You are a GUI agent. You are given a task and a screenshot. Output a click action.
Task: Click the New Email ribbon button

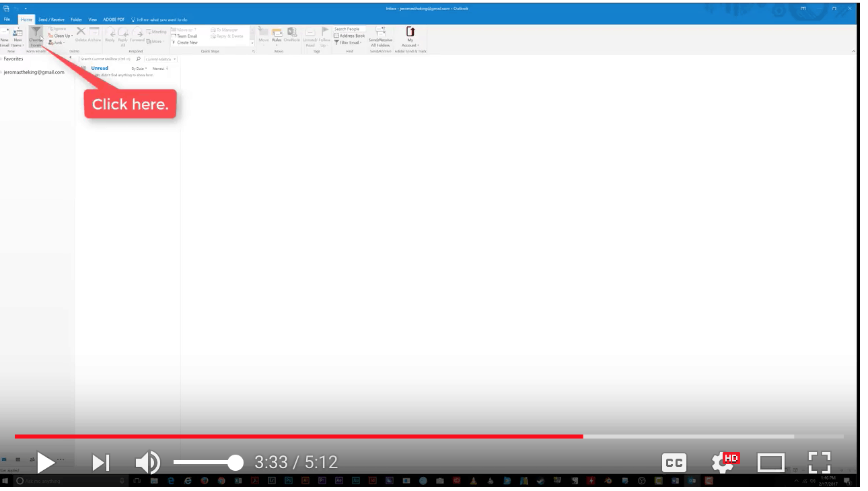click(x=5, y=38)
